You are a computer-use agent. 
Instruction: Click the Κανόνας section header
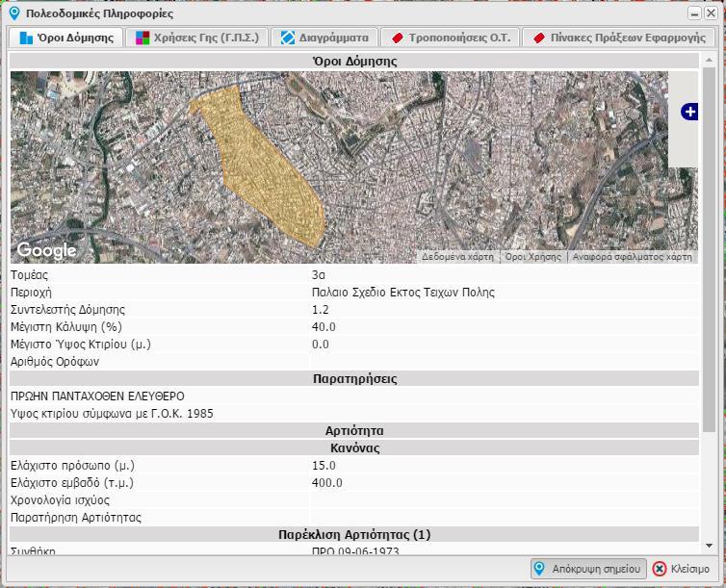pos(354,447)
